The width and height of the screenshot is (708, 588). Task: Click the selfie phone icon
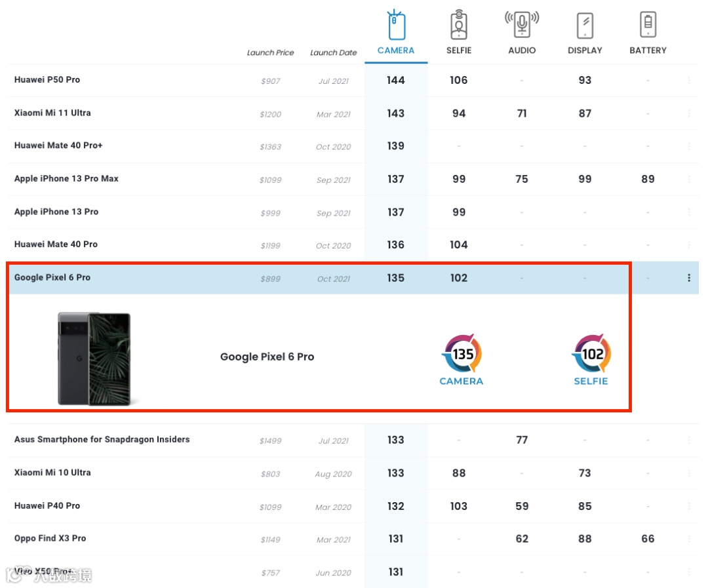pyautogui.click(x=459, y=25)
